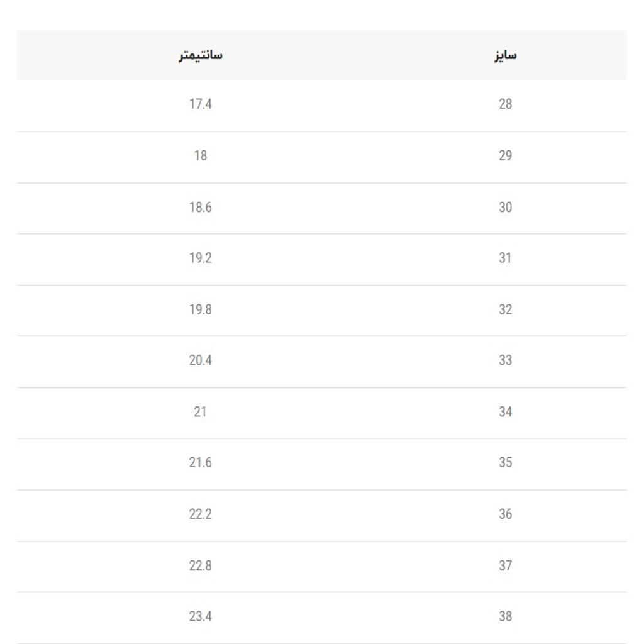Click size 29 in the table
Screen dimensions: 644x644
point(505,156)
